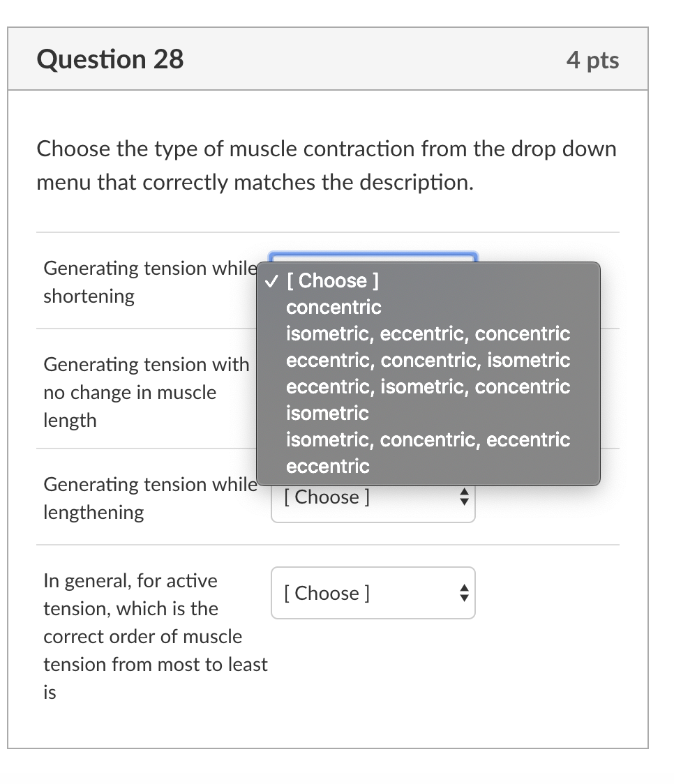674x784 pixels.
Task: Choose "isometric, concentric, eccentric" option
Action: (x=428, y=439)
